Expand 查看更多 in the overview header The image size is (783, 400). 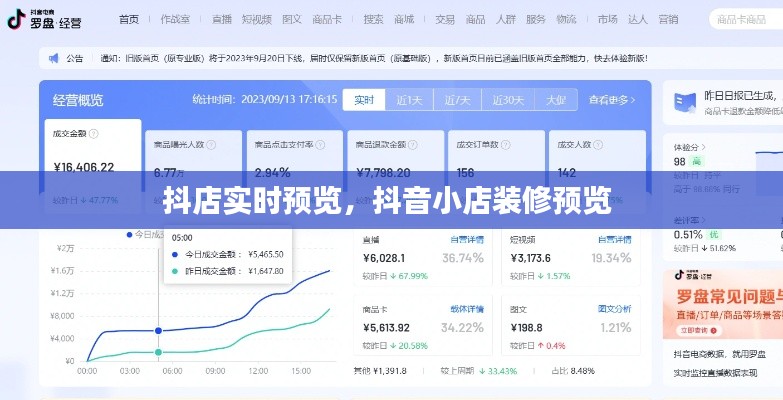pos(612,100)
